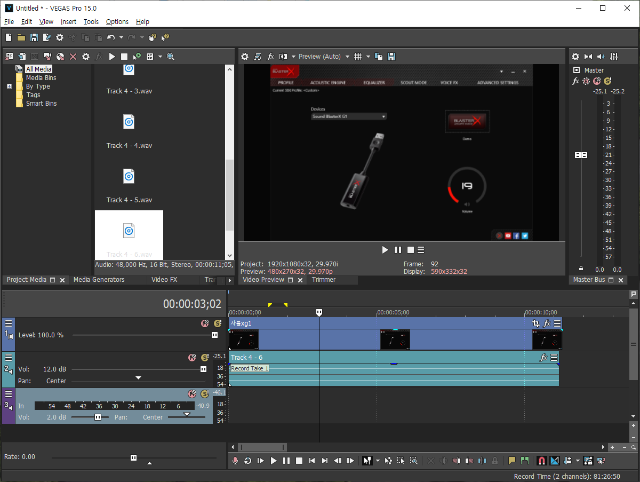Toggle loop playback in the transport bar

pos(248,461)
